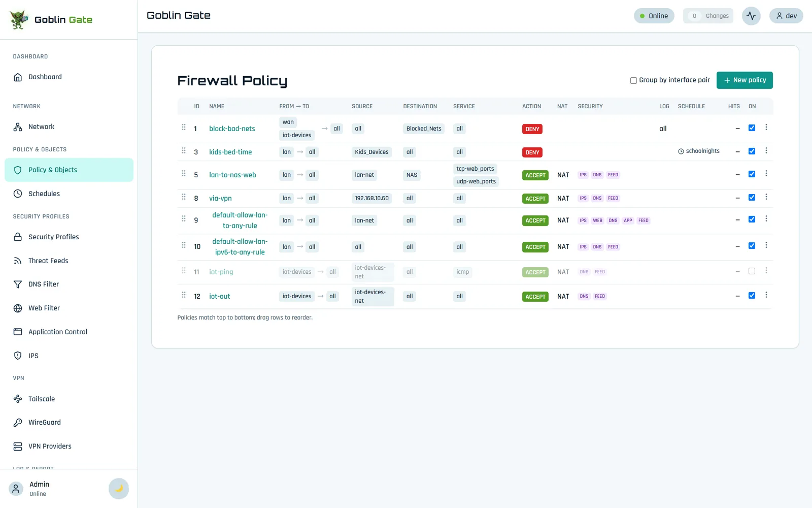
Task: Open Security Profiles in the sidebar
Action: pos(69,237)
